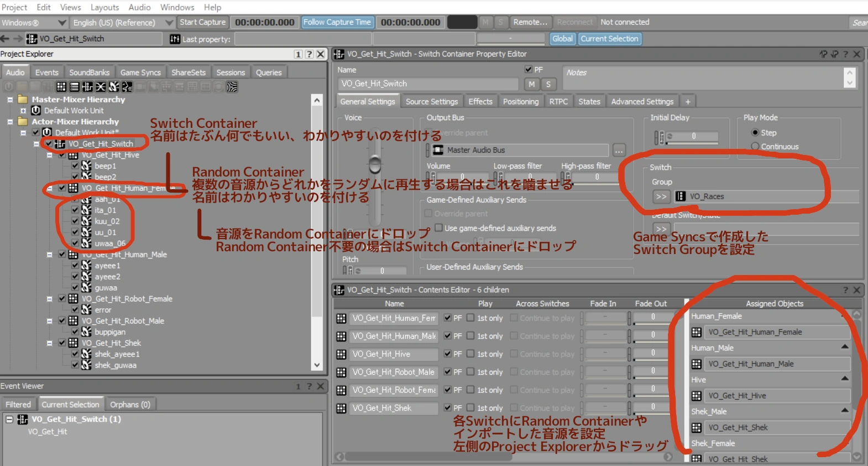The width and height of the screenshot is (868, 466).
Task: Click the Actor-Mixer Hierarchy folder icon
Action: click(x=23, y=121)
